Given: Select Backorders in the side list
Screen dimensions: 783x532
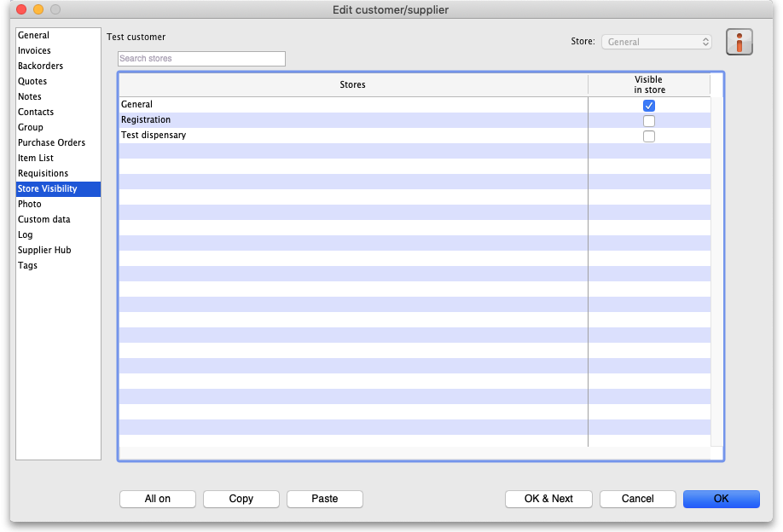Looking at the screenshot, I should pyautogui.click(x=41, y=66).
